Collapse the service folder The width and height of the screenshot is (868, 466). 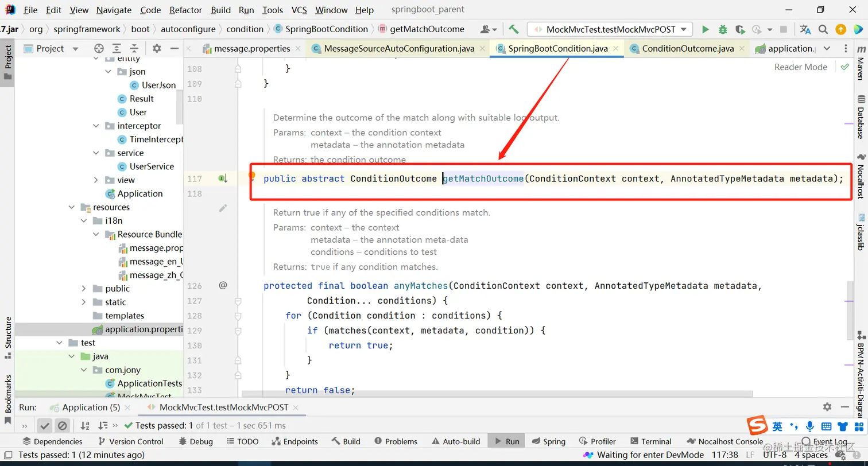click(96, 153)
